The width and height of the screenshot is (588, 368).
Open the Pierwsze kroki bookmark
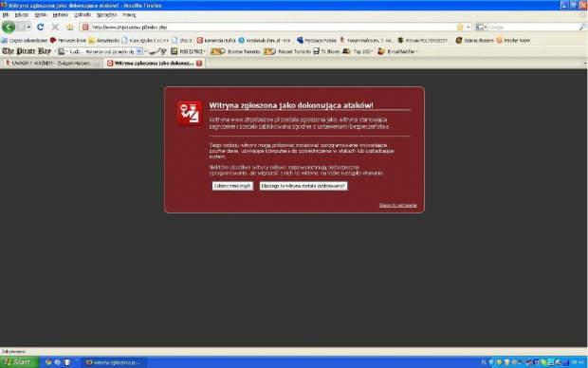coord(68,40)
